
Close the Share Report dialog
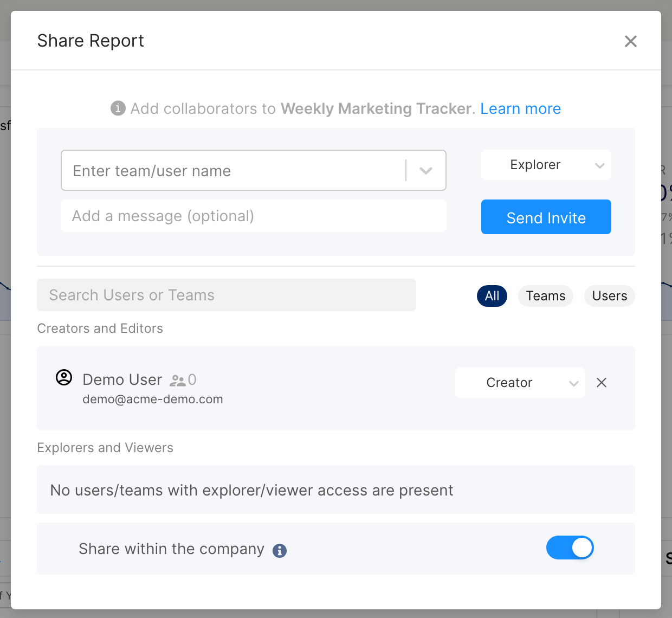point(630,41)
